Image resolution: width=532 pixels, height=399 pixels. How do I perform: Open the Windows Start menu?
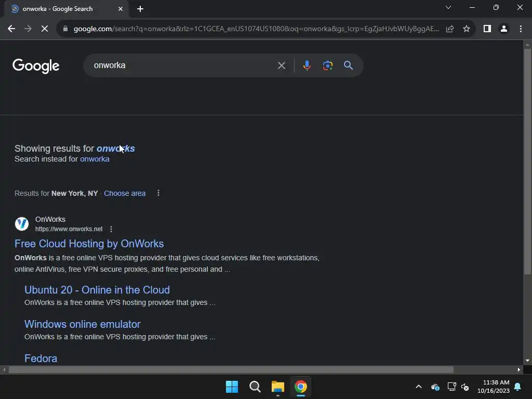tap(232, 387)
